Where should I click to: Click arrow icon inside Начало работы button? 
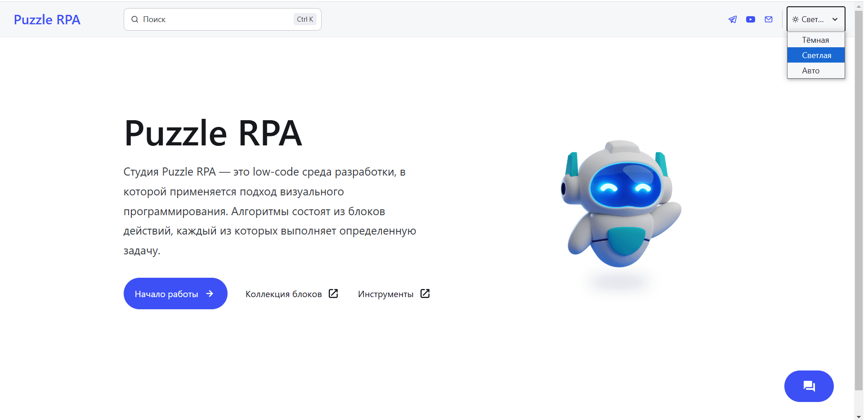click(x=210, y=294)
